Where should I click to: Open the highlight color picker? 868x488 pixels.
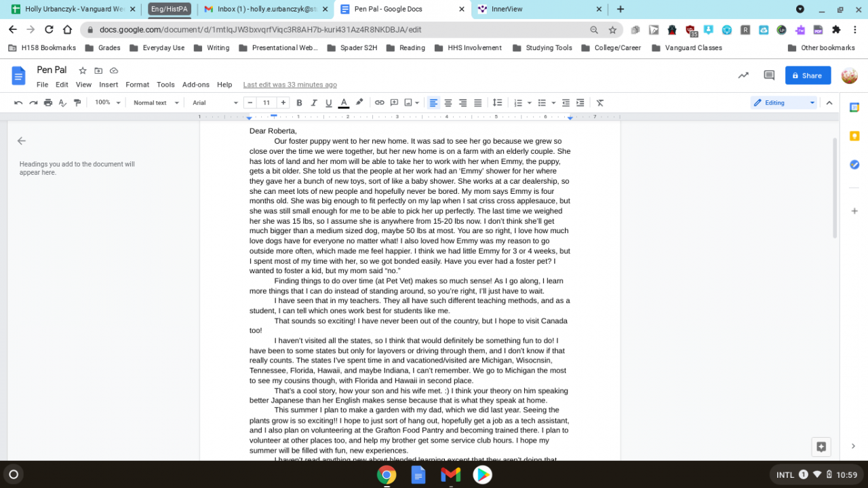coord(359,103)
